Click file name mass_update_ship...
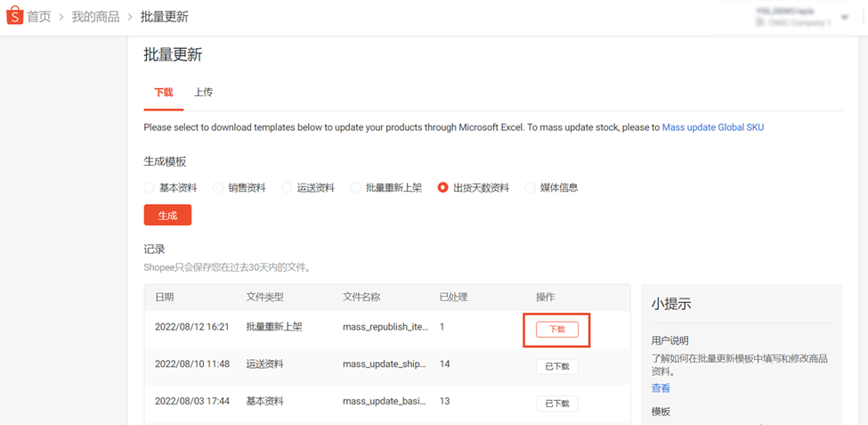The image size is (868, 425). coord(385,364)
